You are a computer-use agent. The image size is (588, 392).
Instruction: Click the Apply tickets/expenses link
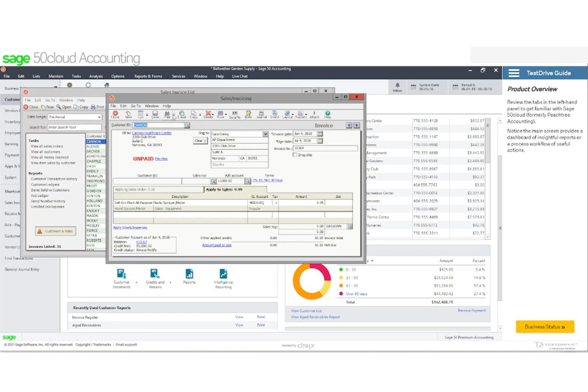(130, 228)
